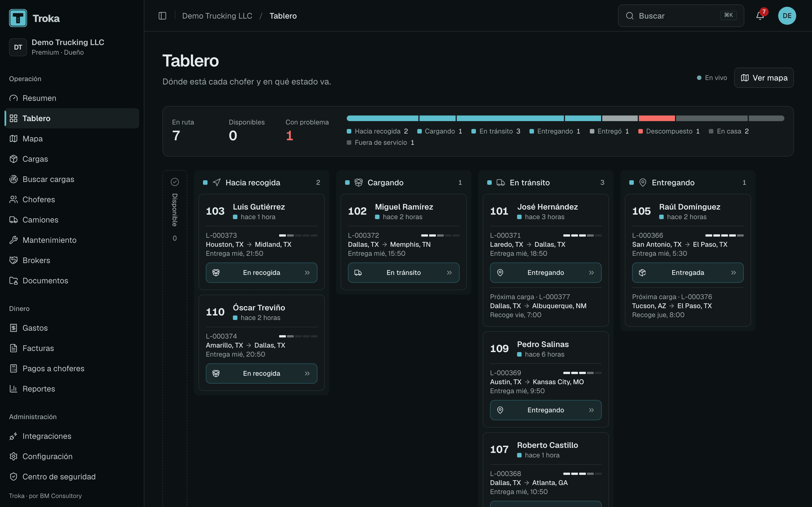Click the chevrons on Miguel Ramírez En tránsito
The image size is (812, 507).
coord(449,273)
